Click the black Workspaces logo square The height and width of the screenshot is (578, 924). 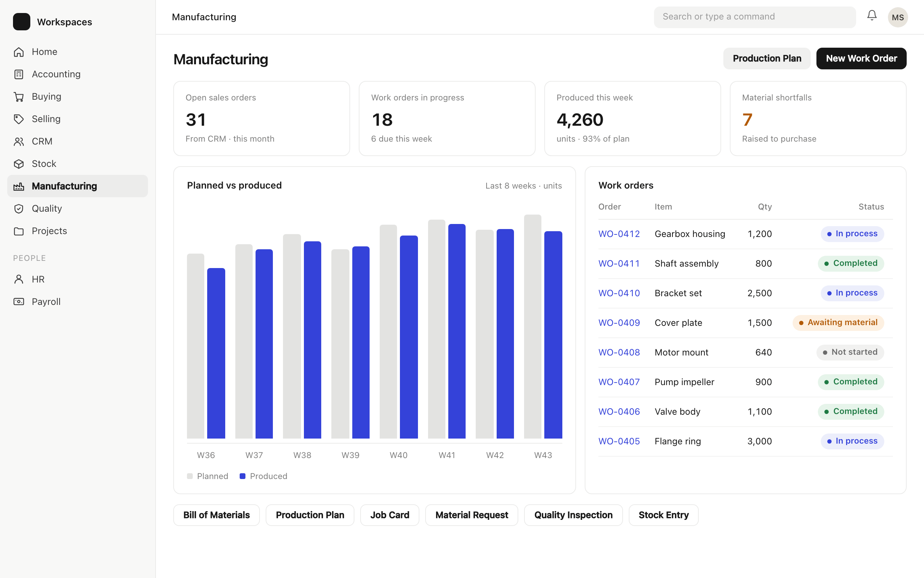pyautogui.click(x=21, y=22)
